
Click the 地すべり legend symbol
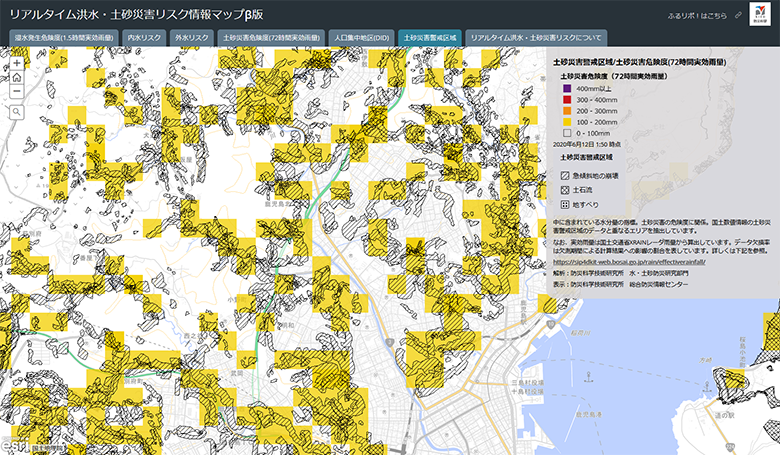tap(566, 203)
